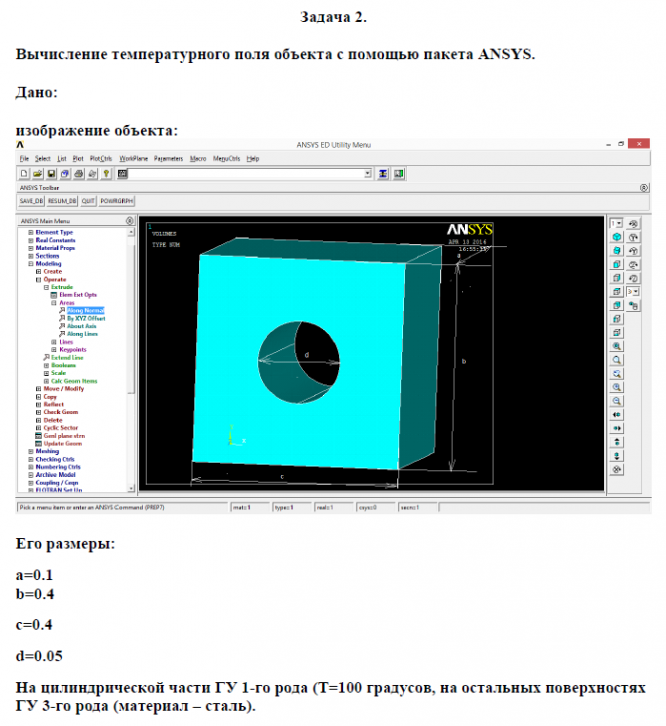Expand the Move / Modify tree node
Viewport: 666px width, 726px height.
pos(38,389)
